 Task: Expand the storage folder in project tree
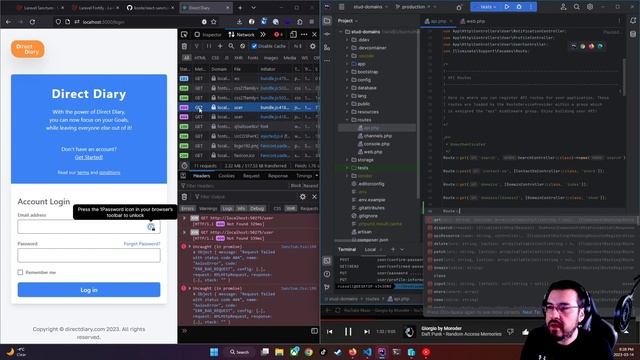(x=347, y=160)
